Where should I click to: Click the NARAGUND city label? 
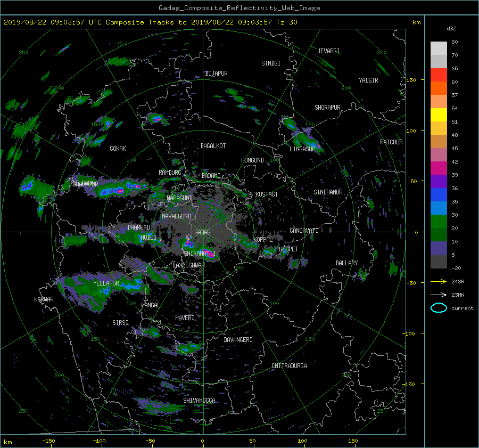180,198
